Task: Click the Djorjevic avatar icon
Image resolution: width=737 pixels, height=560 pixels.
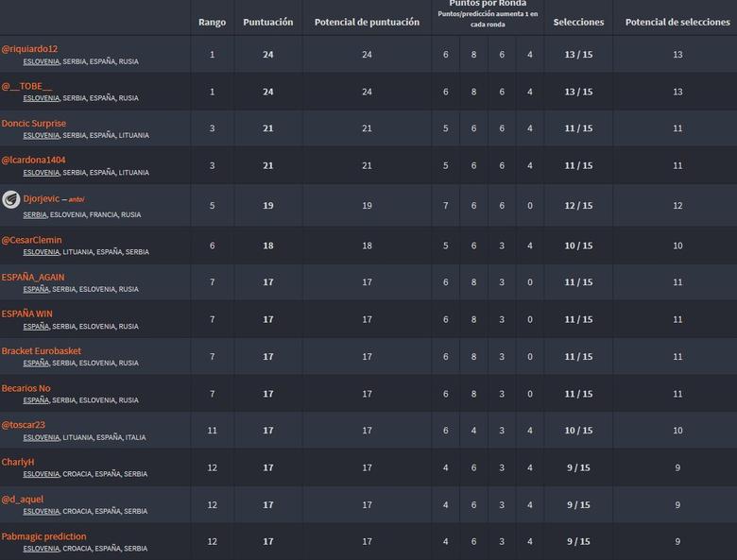Action: pos(11,199)
